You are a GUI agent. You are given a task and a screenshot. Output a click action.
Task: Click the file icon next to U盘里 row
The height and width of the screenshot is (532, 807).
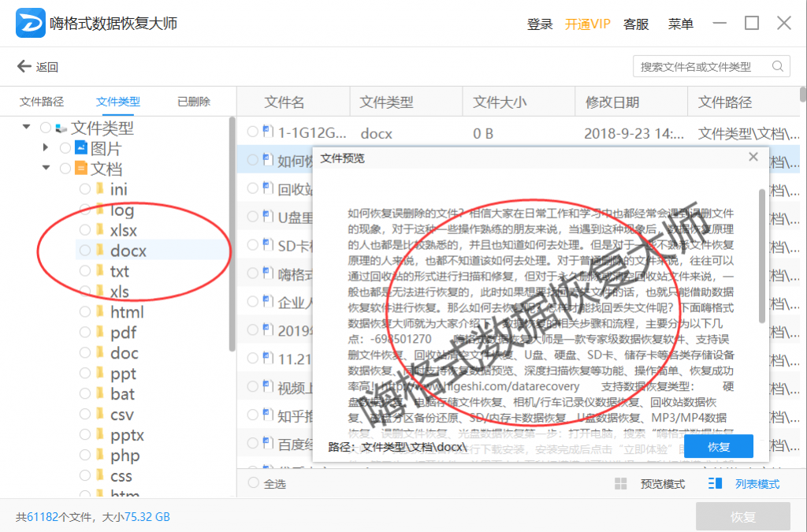268,217
